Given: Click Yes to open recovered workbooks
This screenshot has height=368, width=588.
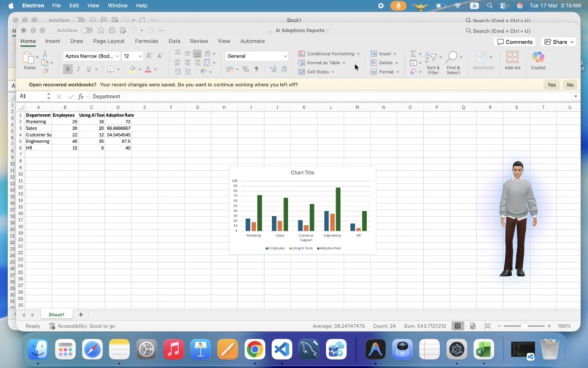Looking at the screenshot, I should point(552,85).
